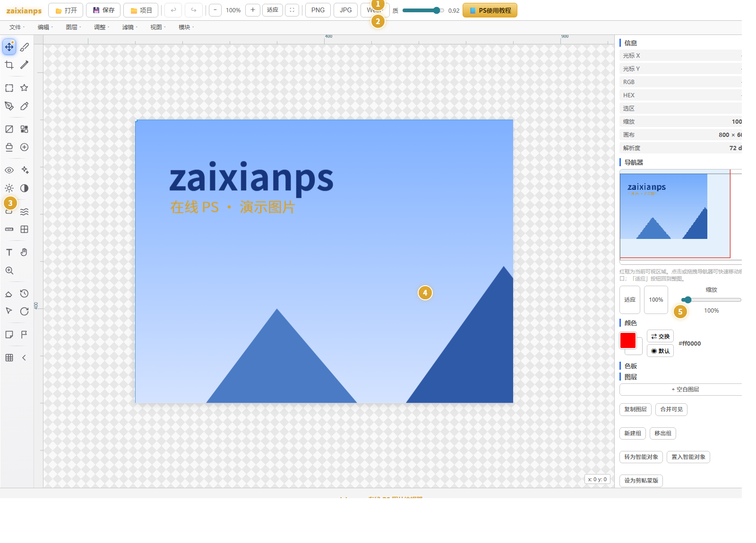Select the circled plus healing tool
The image size is (756, 543).
25,147
